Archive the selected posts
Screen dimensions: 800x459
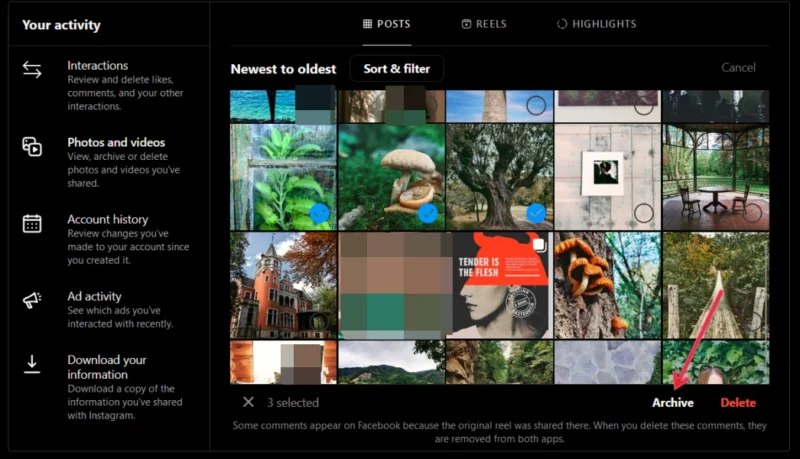click(x=672, y=402)
